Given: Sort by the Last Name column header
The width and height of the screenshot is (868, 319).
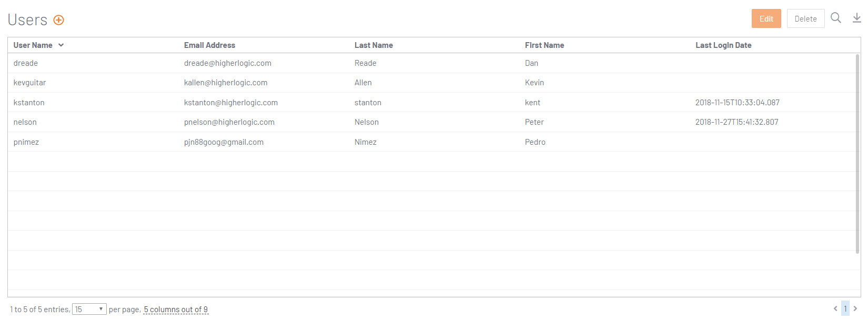Looking at the screenshot, I should click(374, 45).
